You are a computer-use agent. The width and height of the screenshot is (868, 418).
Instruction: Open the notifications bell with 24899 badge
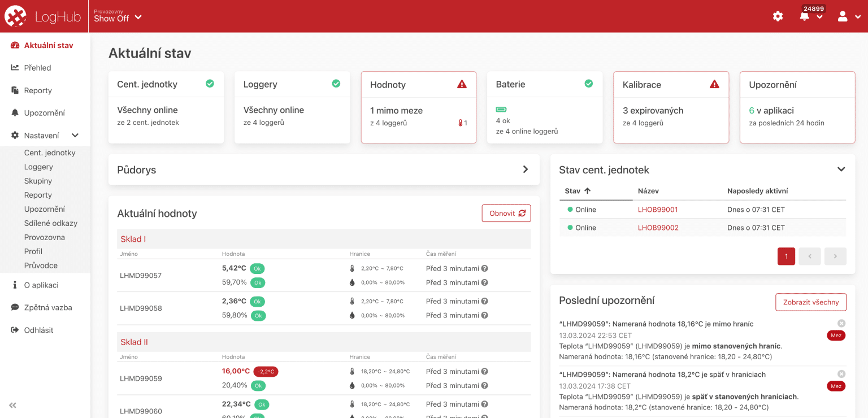click(x=805, y=16)
